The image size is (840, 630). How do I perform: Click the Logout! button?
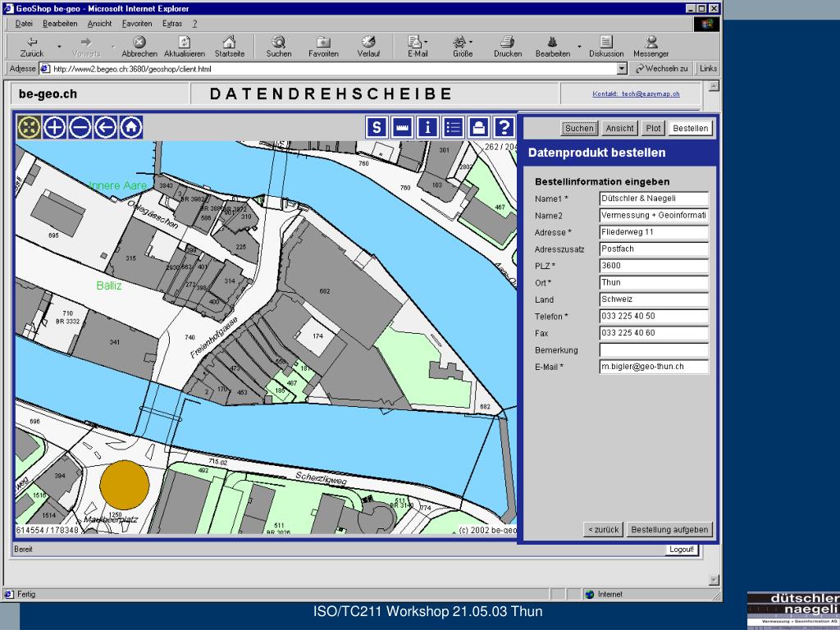coord(682,550)
